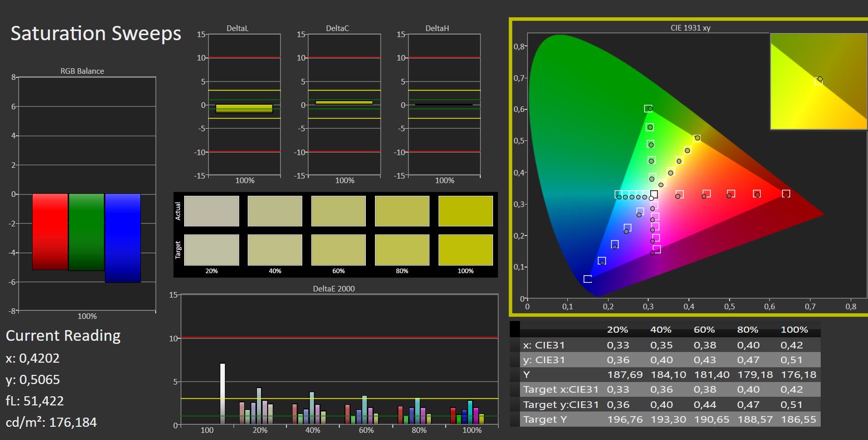This screenshot has height=440, width=868.
Task: Click the yellow bar in DeltaL chart
Action: tap(244, 108)
